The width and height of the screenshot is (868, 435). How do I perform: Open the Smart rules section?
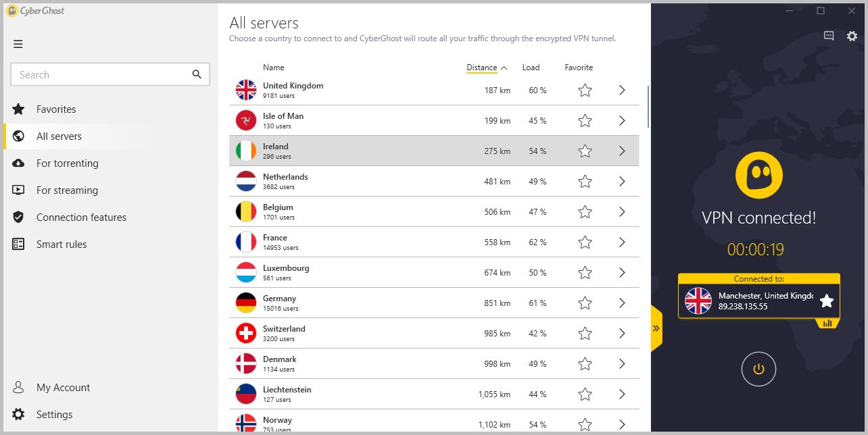(x=62, y=244)
